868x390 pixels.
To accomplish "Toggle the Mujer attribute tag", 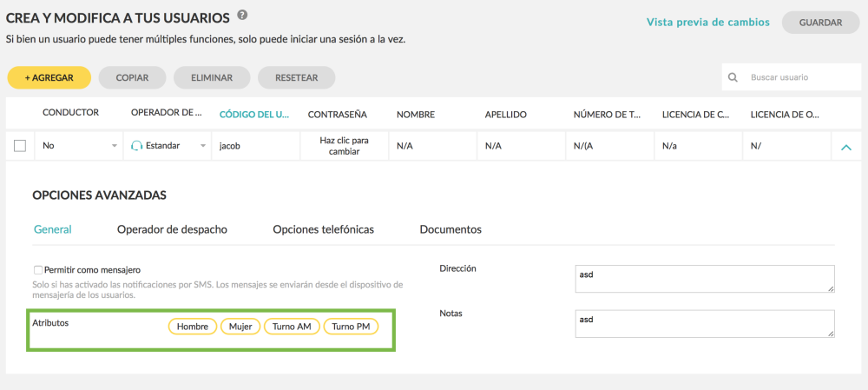I will (x=240, y=327).
